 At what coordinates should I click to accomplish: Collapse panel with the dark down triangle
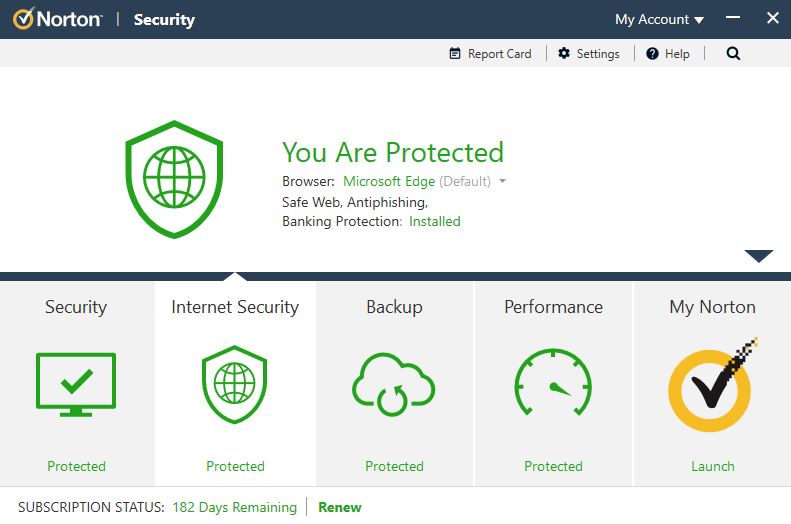point(758,256)
